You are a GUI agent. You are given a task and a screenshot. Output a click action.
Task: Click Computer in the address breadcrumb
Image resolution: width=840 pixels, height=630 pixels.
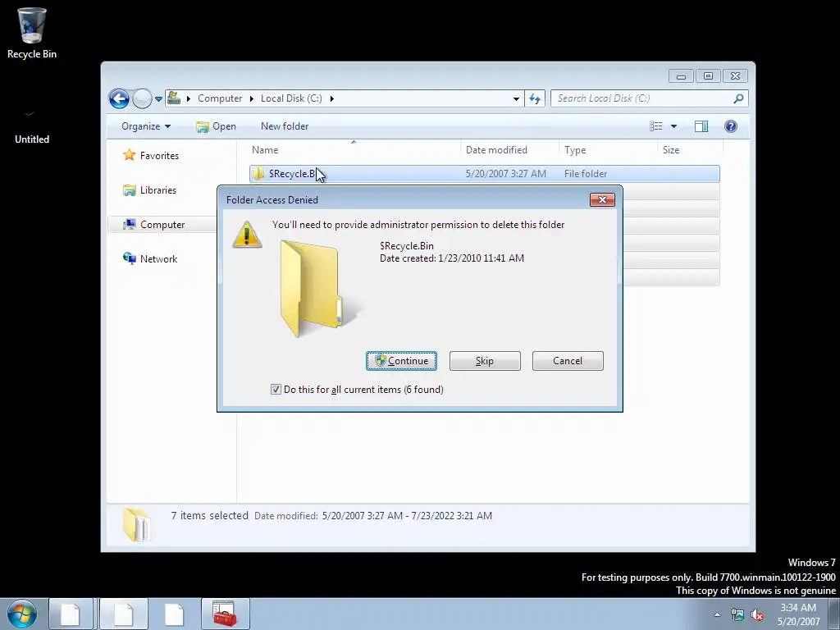[x=220, y=98]
